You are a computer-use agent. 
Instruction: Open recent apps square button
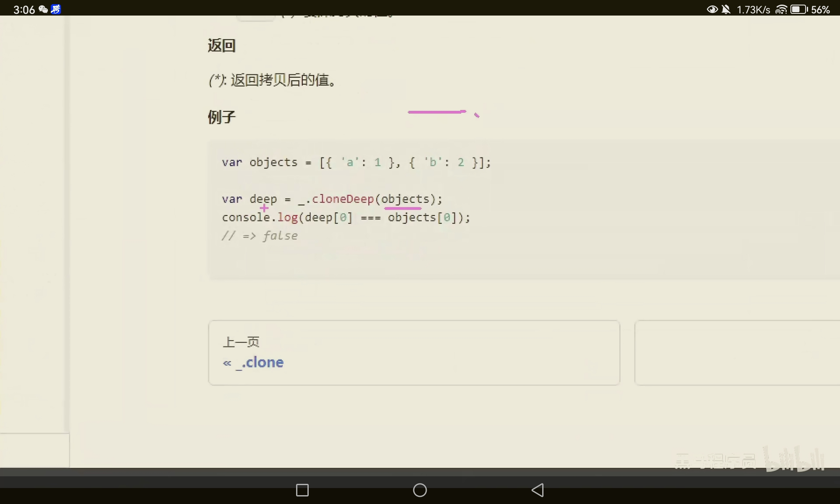click(x=302, y=490)
